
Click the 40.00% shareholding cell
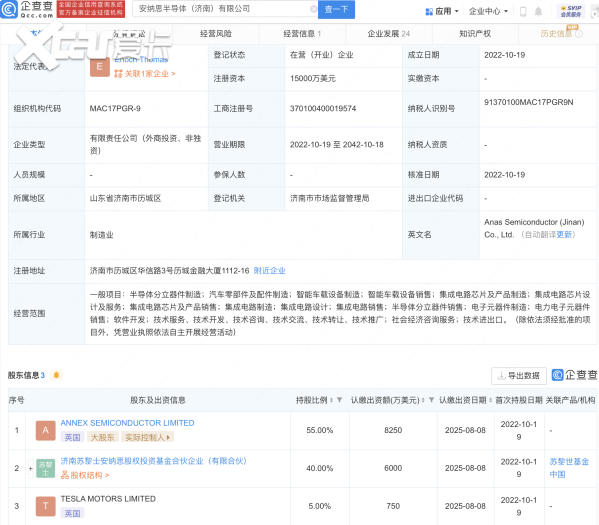(x=320, y=468)
